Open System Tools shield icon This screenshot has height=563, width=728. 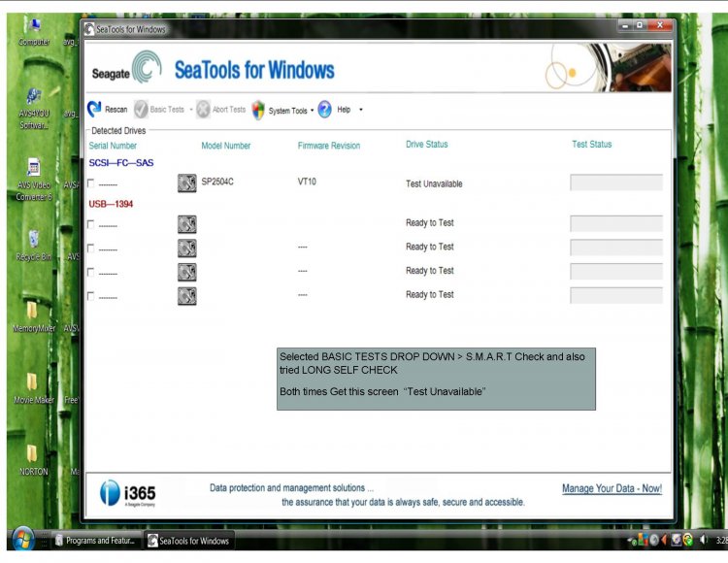[258, 110]
